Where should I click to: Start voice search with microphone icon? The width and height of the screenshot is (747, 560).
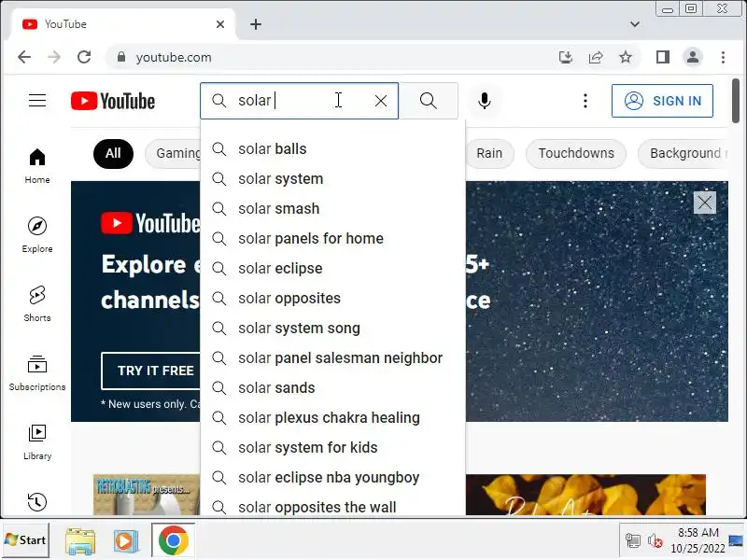tap(485, 101)
